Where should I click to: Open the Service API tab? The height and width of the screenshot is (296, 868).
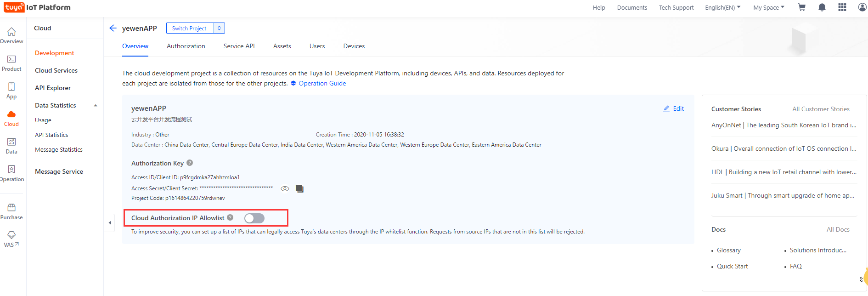click(x=239, y=46)
